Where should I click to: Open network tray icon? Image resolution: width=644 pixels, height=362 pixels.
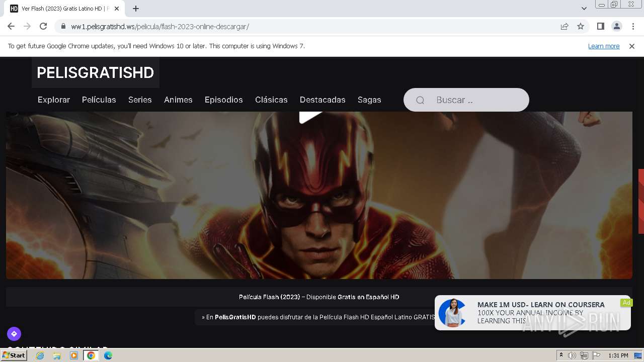click(x=584, y=355)
